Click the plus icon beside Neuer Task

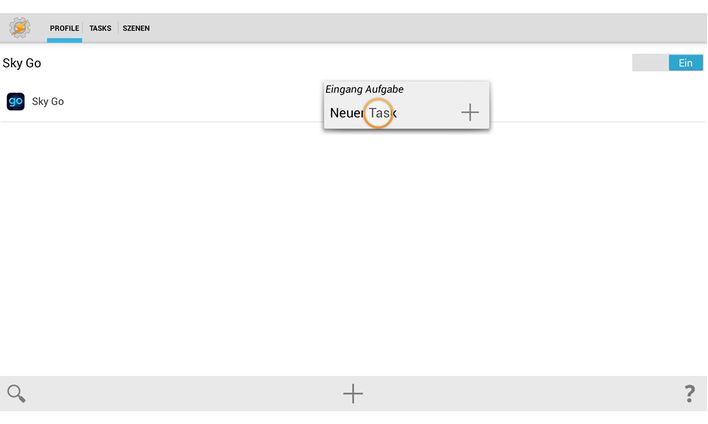point(470,112)
